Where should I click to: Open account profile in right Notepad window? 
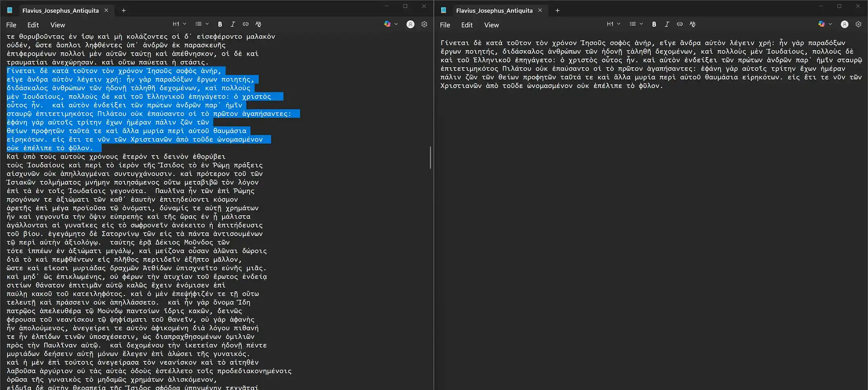(x=844, y=24)
